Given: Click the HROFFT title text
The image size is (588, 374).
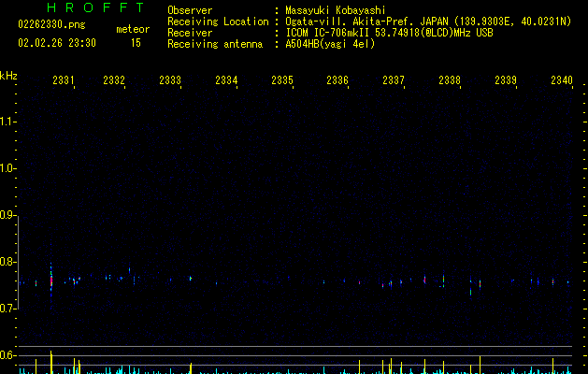Looking at the screenshot, I should (x=96, y=7).
